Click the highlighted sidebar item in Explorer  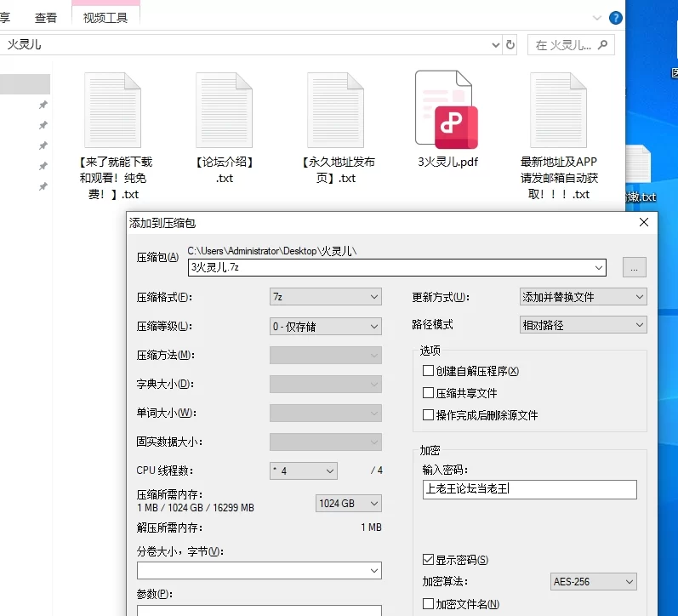click(25, 84)
